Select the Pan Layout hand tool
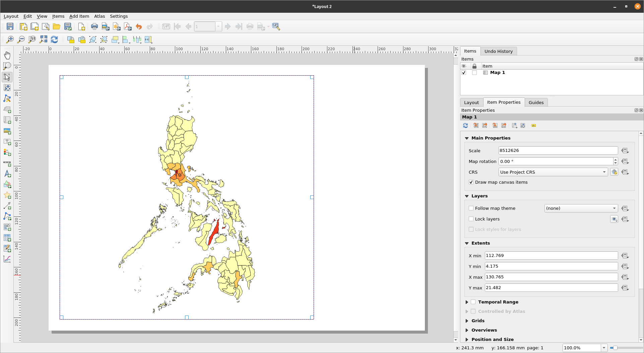 pos(7,55)
